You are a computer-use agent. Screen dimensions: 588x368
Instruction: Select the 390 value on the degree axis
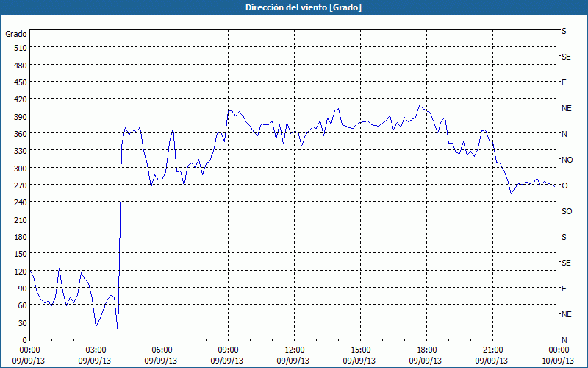(21, 117)
